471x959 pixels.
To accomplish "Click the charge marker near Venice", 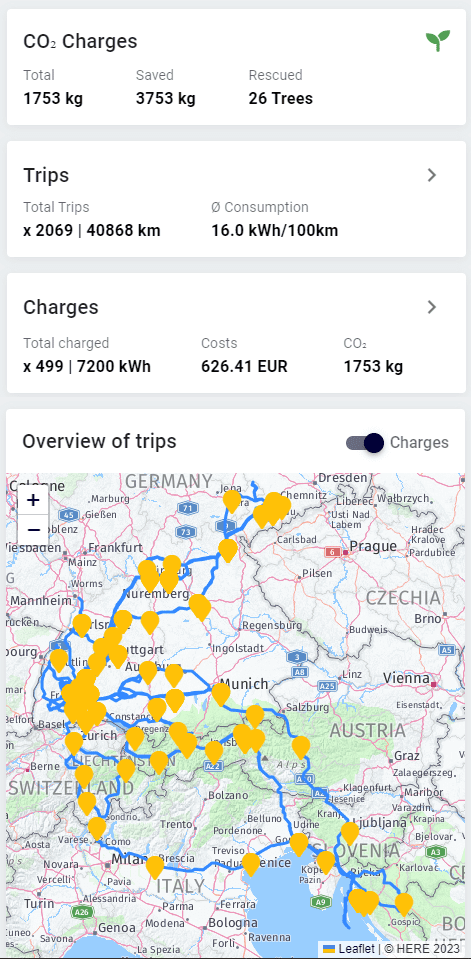I will [251, 864].
